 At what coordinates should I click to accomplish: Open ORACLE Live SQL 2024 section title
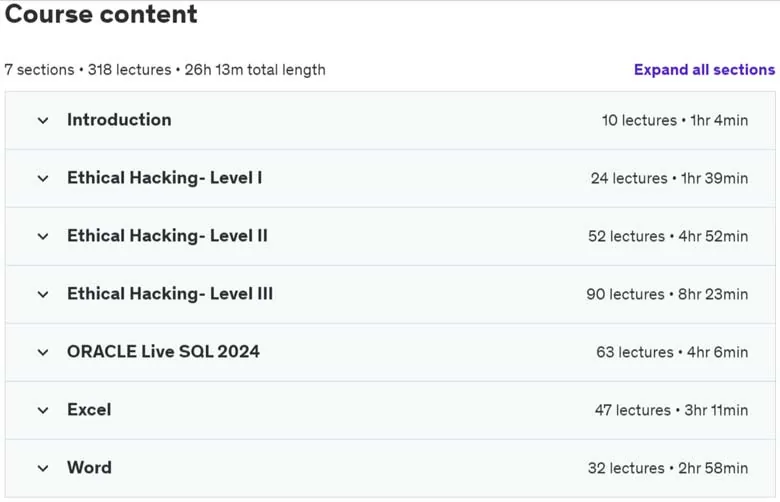tap(163, 352)
